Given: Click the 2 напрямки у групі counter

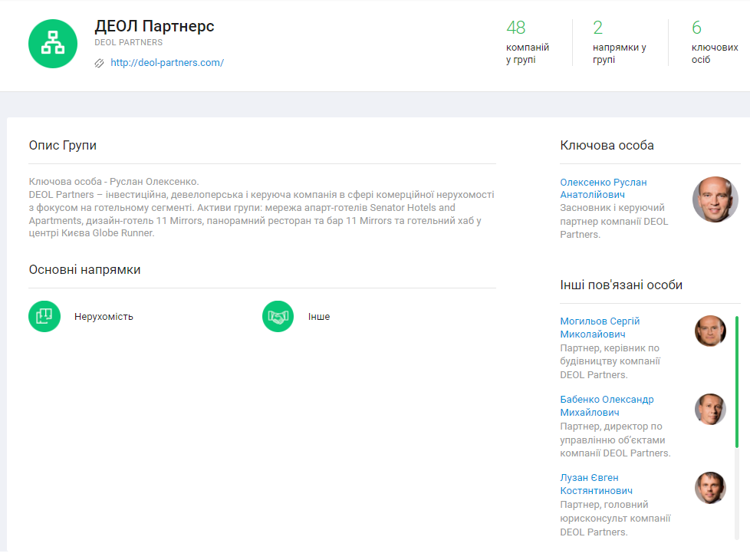Looking at the screenshot, I should point(618,43).
